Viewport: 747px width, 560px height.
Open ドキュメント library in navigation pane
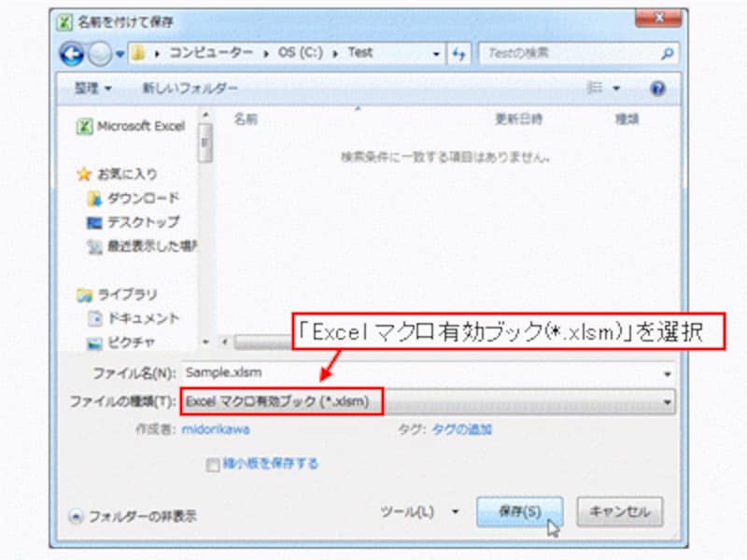pos(144,318)
